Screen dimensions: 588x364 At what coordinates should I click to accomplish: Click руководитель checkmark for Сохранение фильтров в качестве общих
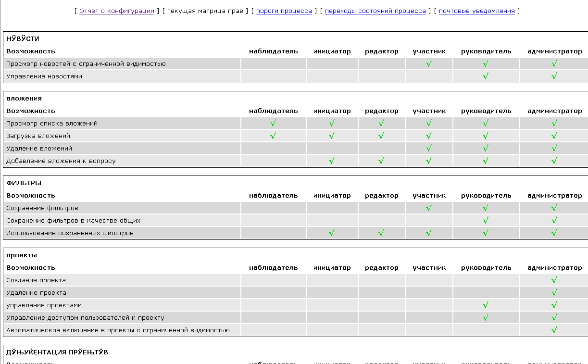click(x=486, y=220)
